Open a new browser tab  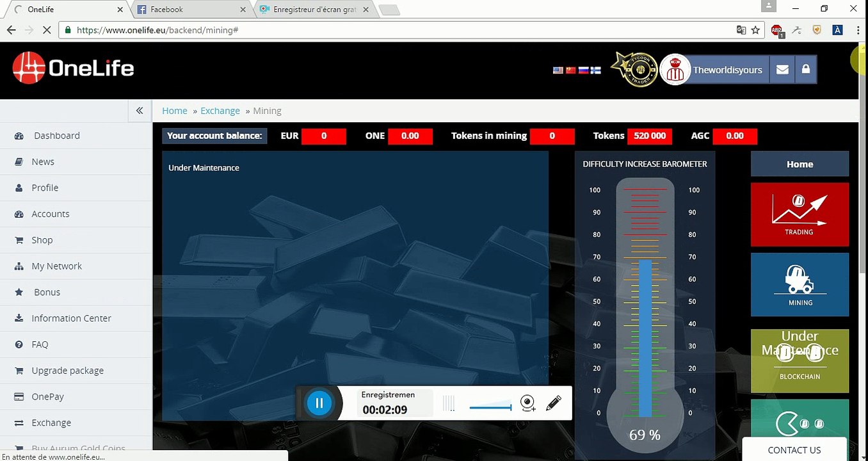tap(389, 10)
